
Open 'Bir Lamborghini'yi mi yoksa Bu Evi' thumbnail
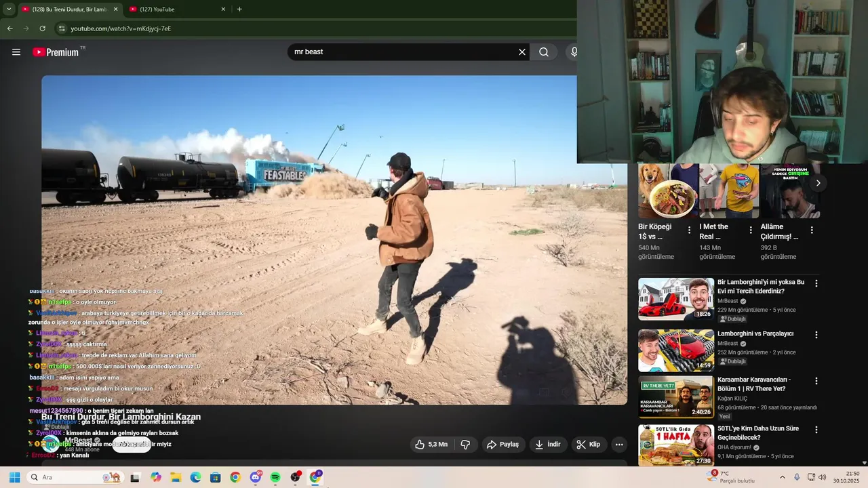tap(676, 299)
